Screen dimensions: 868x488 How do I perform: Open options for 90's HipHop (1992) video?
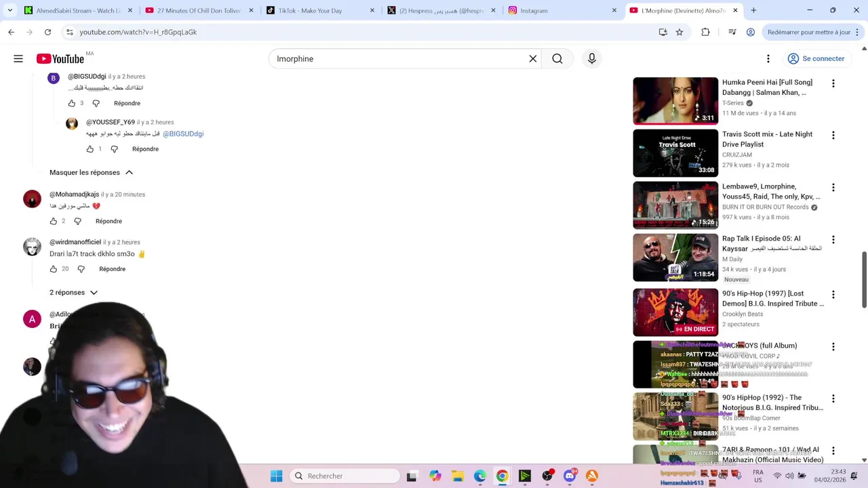click(833, 399)
